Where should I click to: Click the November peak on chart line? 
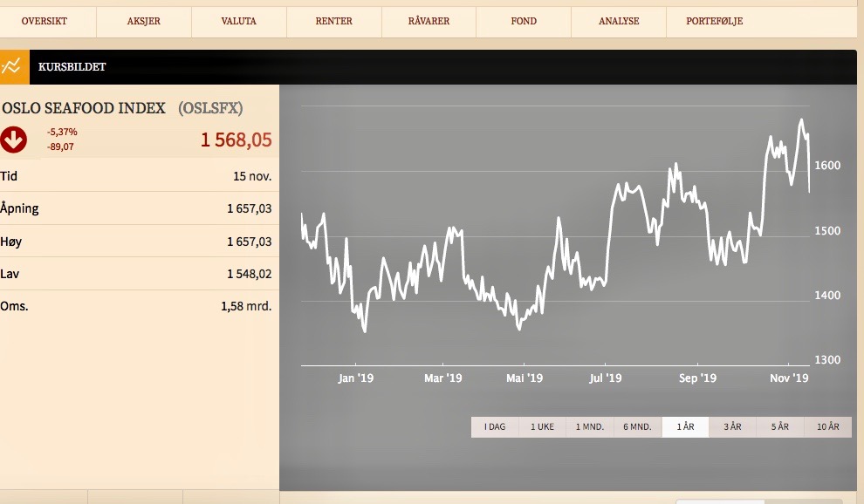click(801, 120)
